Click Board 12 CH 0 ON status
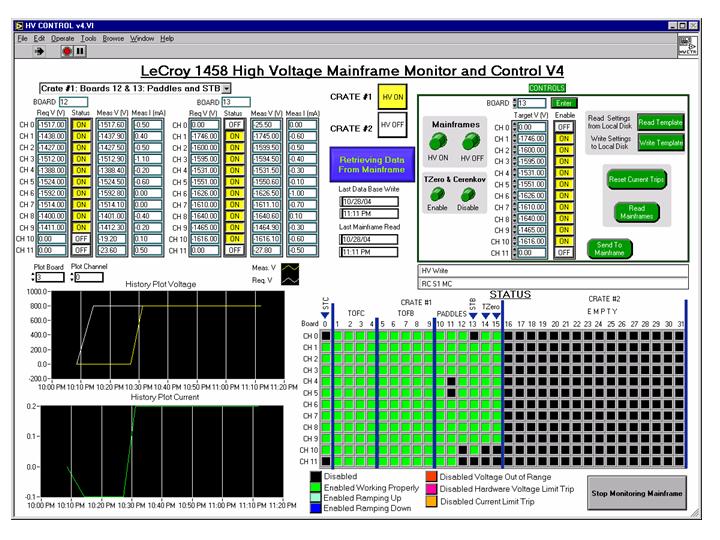The height and width of the screenshot is (540, 720). tap(81, 125)
